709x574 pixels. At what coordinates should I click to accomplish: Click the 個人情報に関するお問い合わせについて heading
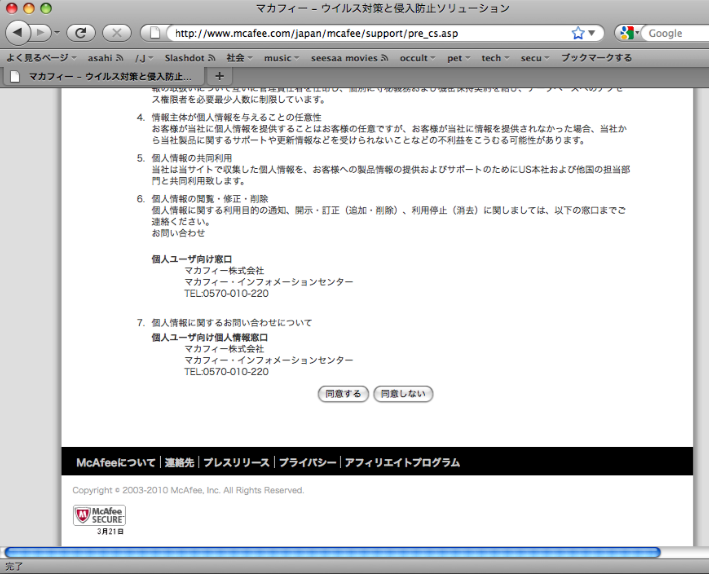pos(232,323)
